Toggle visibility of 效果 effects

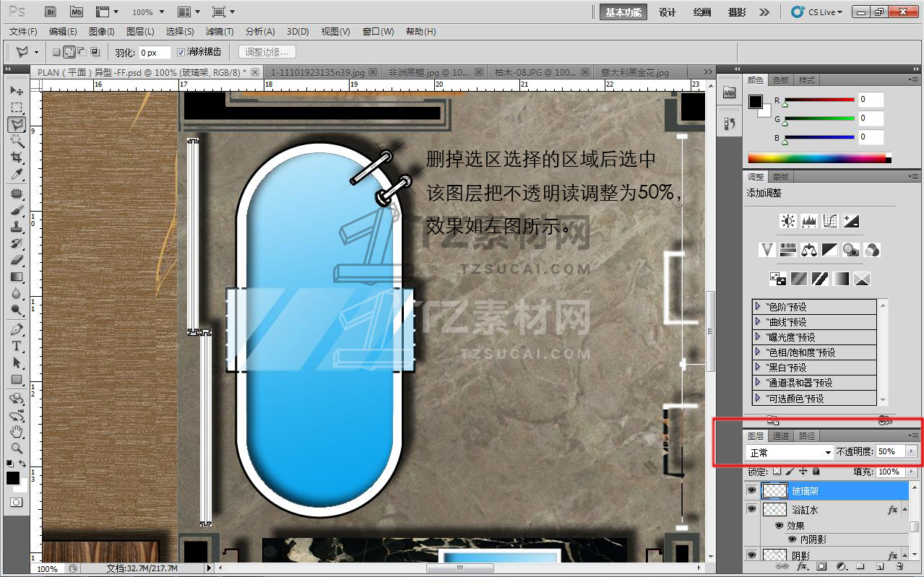pos(779,526)
